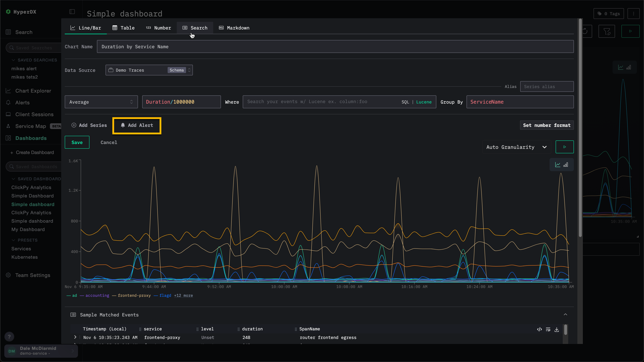Click the run query play button beside granularity
This screenshot has height=362, width=644.
[x=564, y=147]
